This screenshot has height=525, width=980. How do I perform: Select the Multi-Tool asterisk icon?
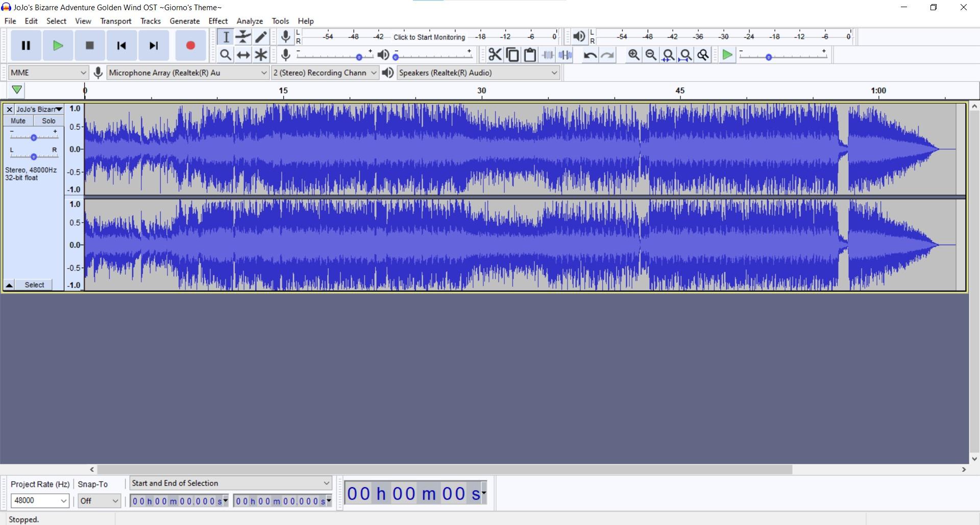[x=261, y=55]
